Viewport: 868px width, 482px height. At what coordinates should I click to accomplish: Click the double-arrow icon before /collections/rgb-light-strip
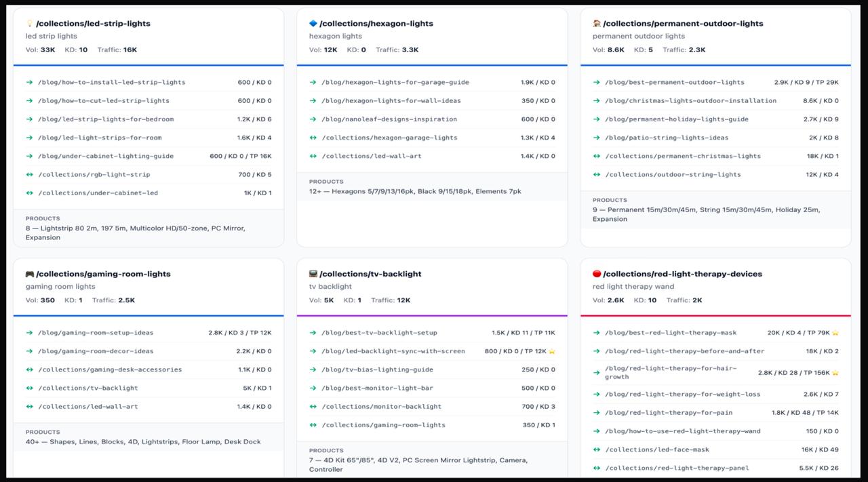click(29, 175)
